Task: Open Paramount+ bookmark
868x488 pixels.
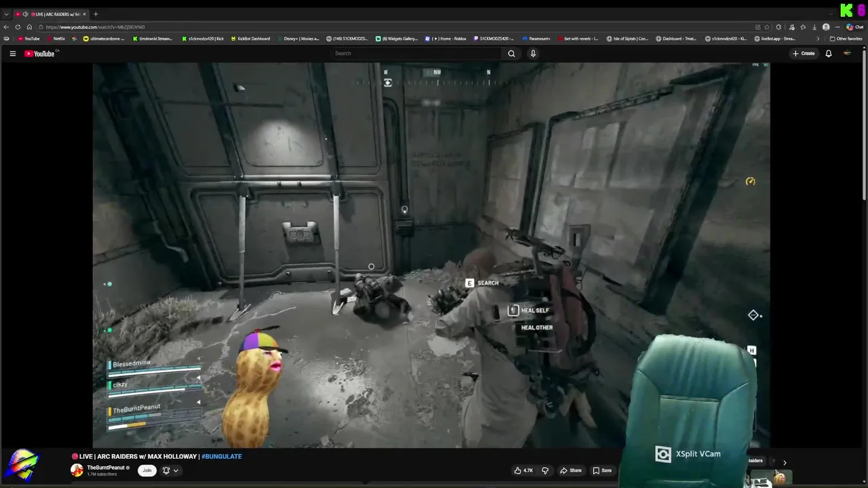Action: pos(536,39)
